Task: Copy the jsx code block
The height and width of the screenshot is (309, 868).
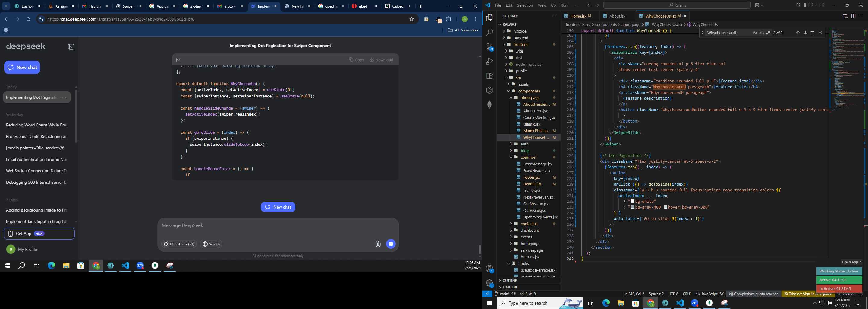Action: (357, 60)
